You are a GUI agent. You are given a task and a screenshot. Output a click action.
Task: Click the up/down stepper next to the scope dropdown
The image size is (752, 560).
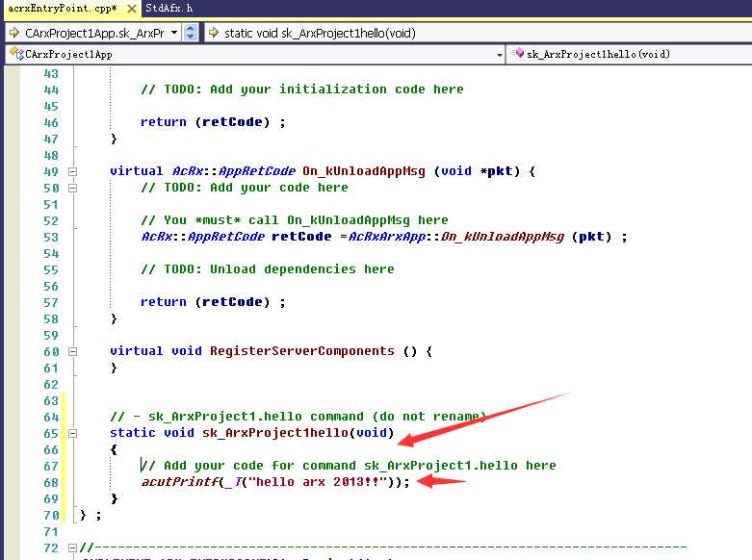point(190,33)
